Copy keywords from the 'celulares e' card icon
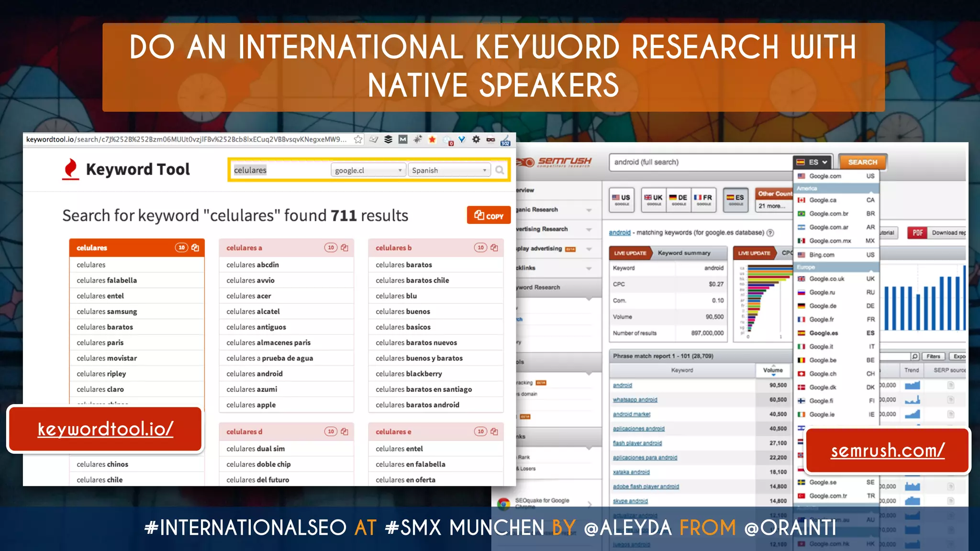The height and width of the screenshot is (551, 980). 494,431
